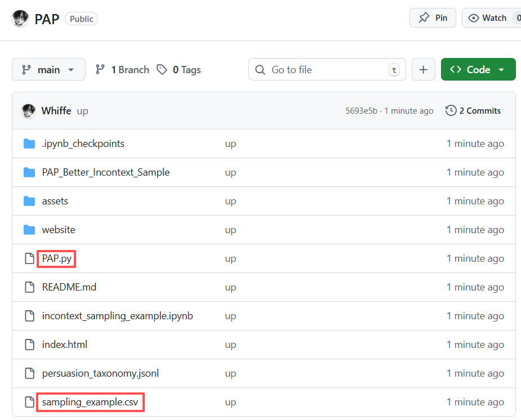
Task: Open the PAP.py file
Action: pyautogui.click(x=56, y=258)
